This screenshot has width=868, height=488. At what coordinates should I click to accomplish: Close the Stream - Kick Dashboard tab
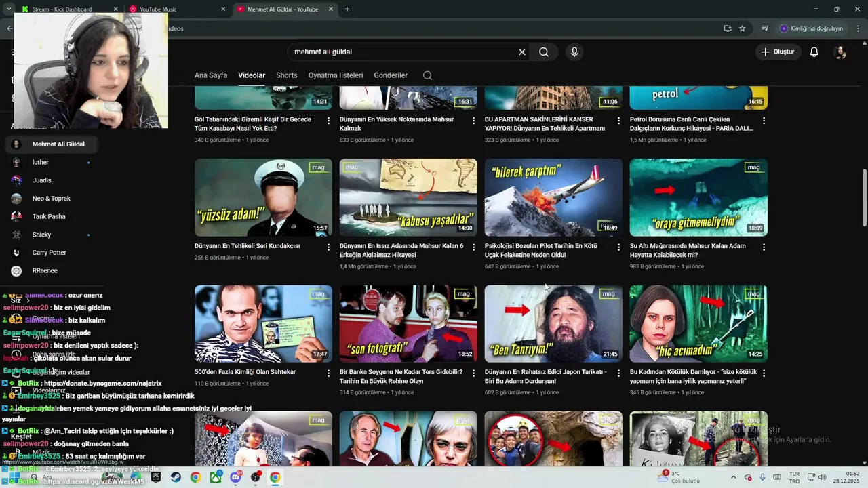[116, 9]
